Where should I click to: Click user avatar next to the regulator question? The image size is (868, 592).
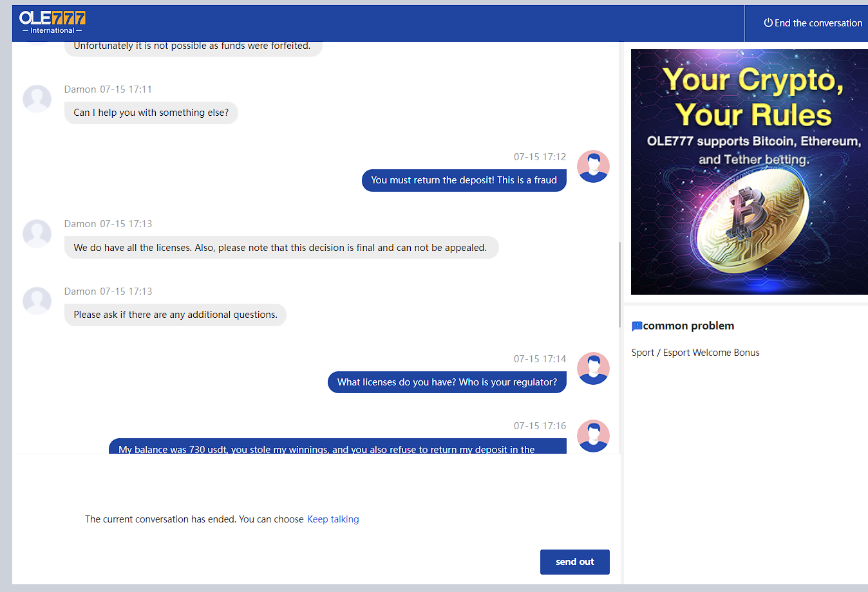592,369
